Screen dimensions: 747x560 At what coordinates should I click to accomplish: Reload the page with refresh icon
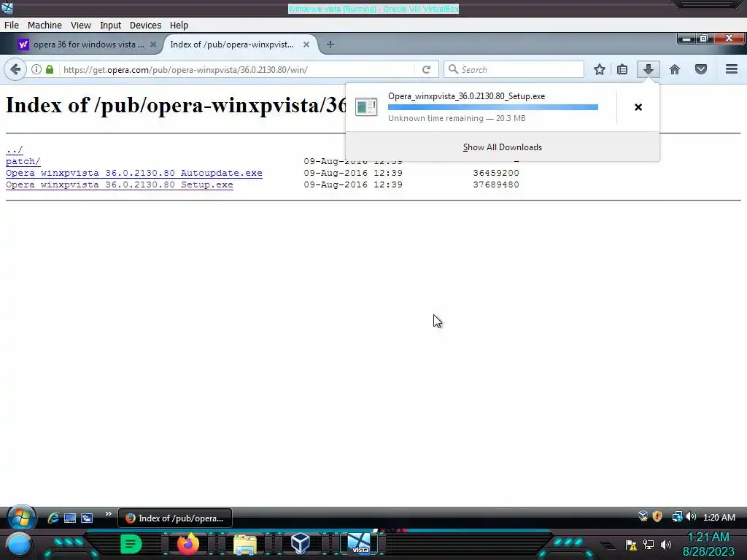click(426, 69)
